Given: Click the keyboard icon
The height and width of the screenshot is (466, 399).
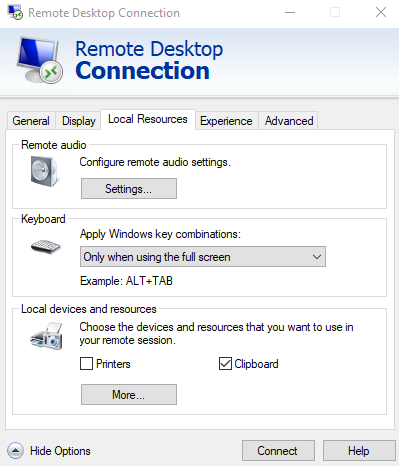Looking at the screenshot, I should point(45,247).
